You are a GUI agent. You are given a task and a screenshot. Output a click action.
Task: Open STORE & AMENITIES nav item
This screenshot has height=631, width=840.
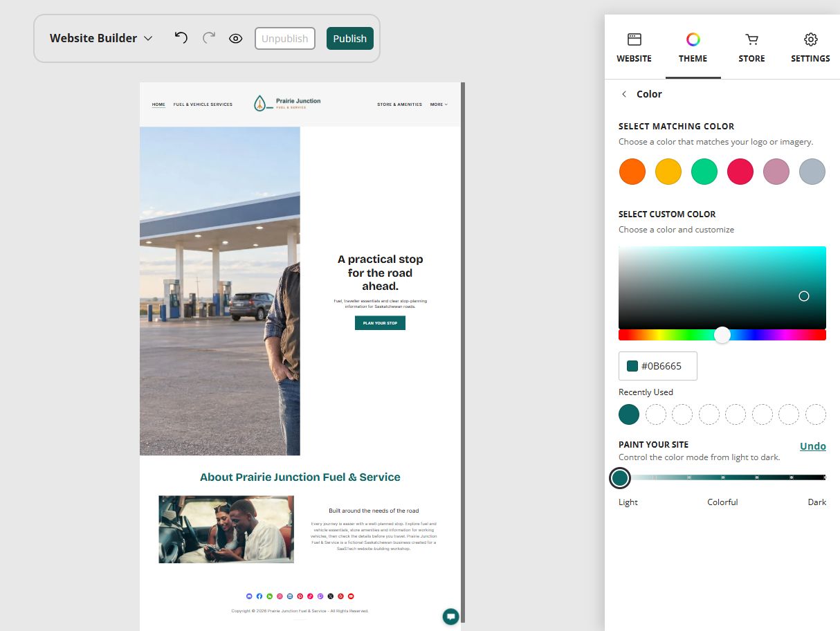click(x=399, y=104)
